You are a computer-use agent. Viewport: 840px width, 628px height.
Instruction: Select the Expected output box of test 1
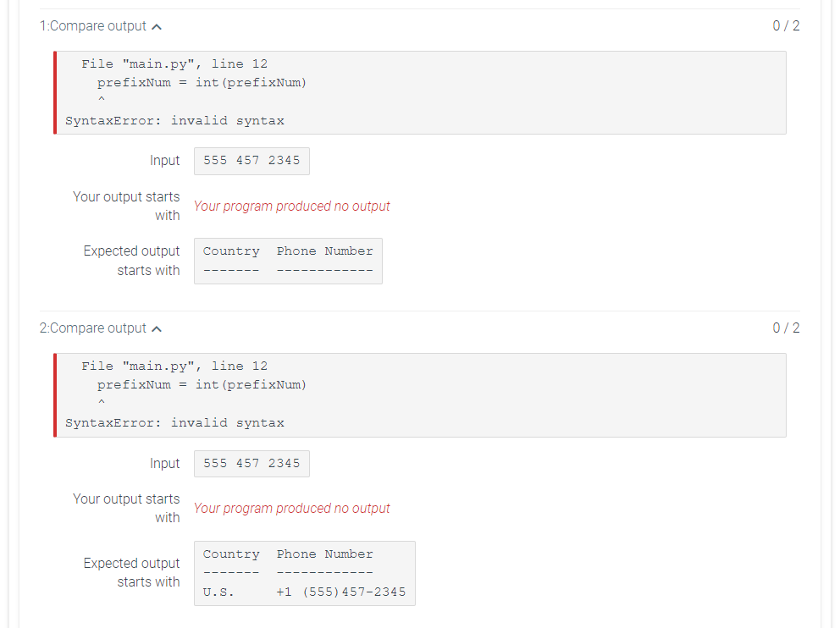tap(288, 261)
